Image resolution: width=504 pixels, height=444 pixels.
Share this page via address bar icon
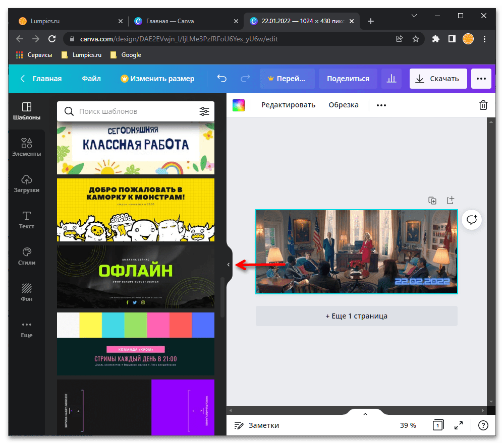coord(399,39)
